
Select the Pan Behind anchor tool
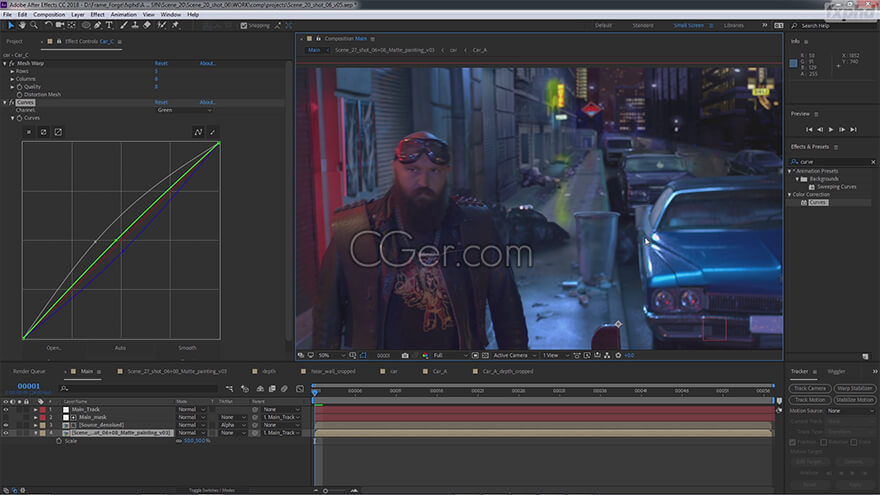[x=72, y=25]
